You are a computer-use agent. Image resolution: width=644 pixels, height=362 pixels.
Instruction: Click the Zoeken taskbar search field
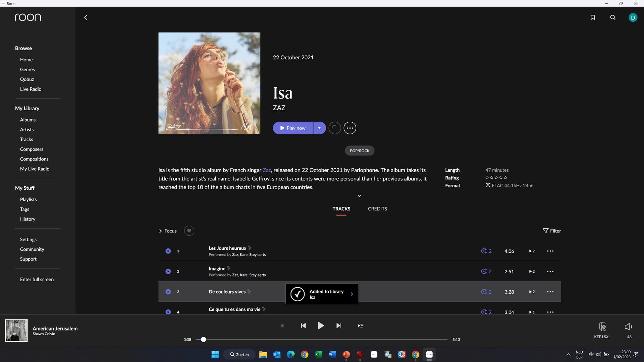[x=239, y=355]
